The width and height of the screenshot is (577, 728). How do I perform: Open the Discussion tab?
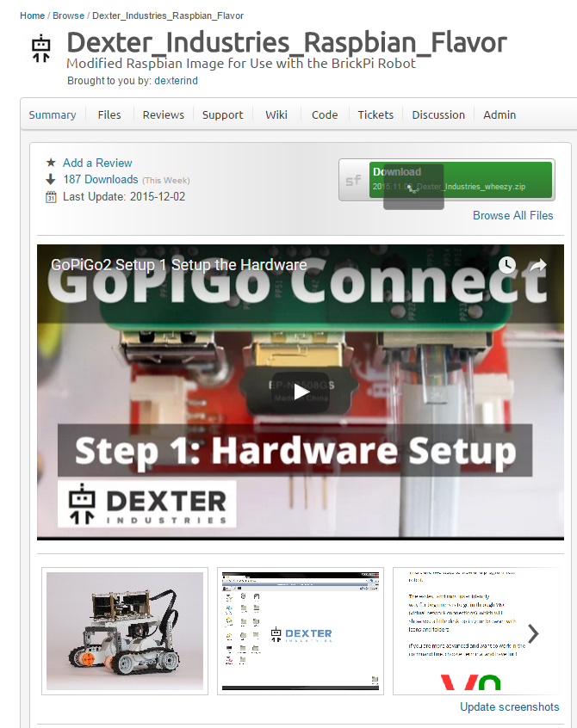tap(438, 114)
